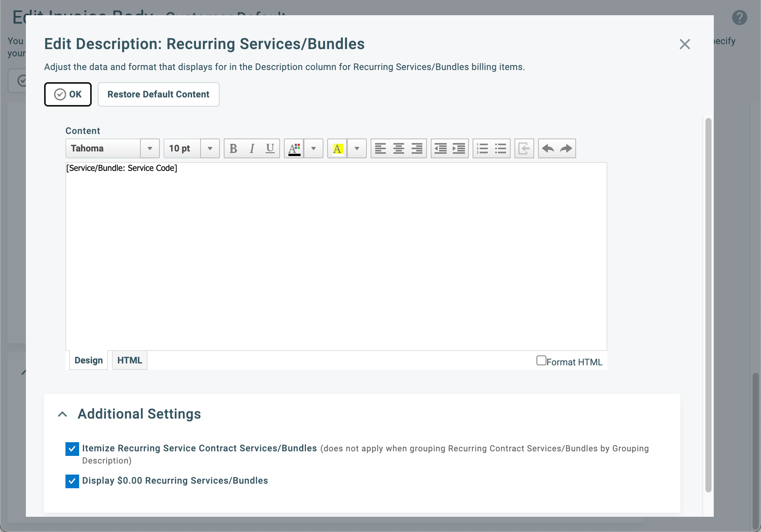Align text right
The width and height of the screenshot is (761, 532).
[x=417, y=148]
